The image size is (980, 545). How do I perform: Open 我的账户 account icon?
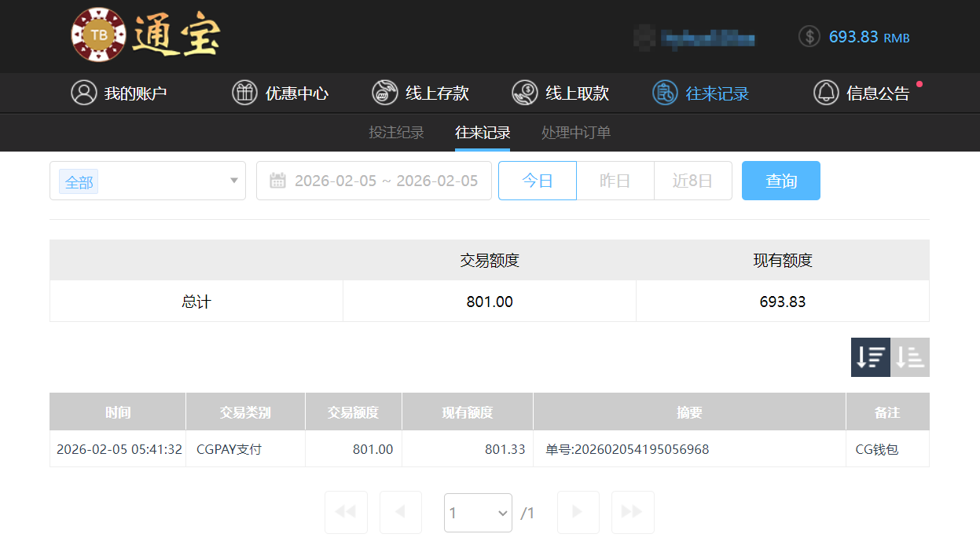(84, 92)
